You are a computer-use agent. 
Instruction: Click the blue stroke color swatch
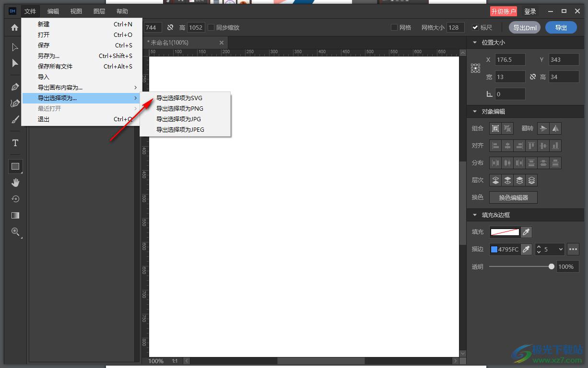(494, 249)
